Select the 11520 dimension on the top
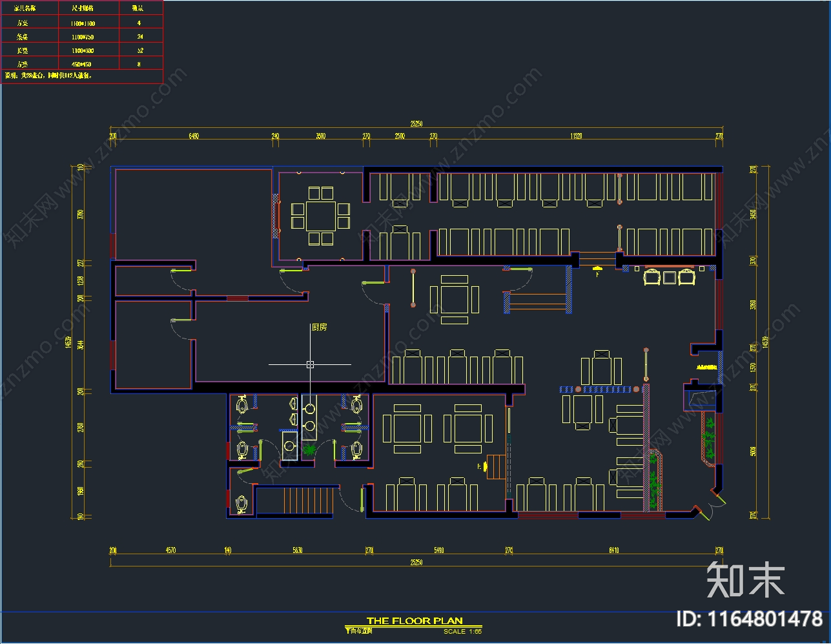Viewport: 831px width, 644px height. (576, 136)
